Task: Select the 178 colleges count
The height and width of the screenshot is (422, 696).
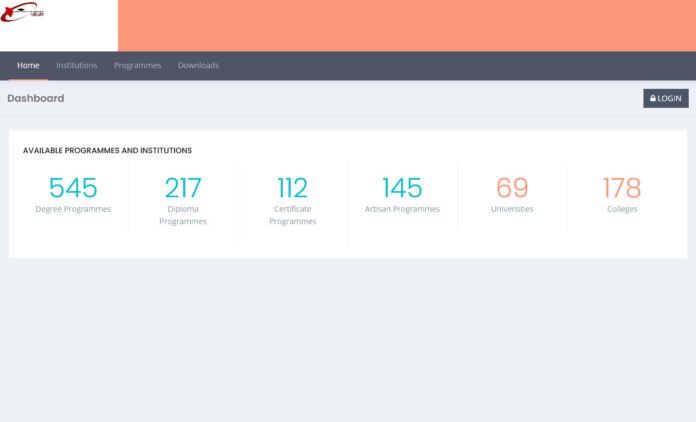Action: pos(621,188)
